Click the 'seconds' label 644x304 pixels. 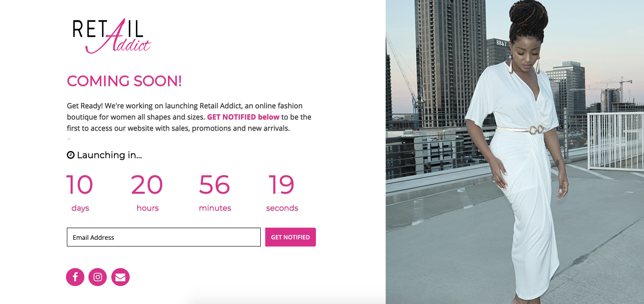click(282, 208)
